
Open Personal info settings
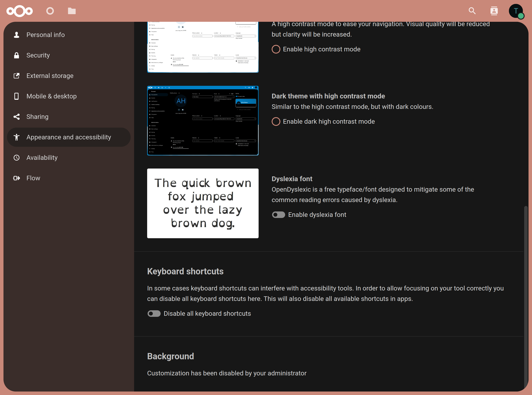click(x=45, y=35)
